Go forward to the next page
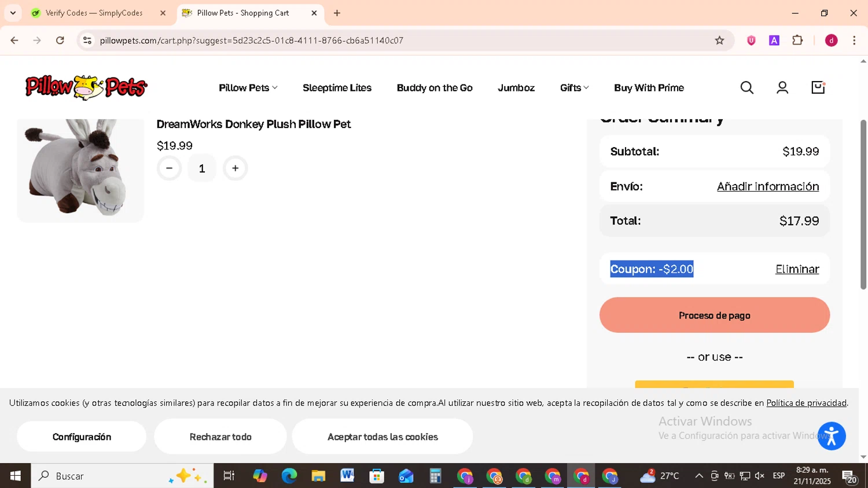The width and height of the screenshot is (868, 488). click(37, 41)
